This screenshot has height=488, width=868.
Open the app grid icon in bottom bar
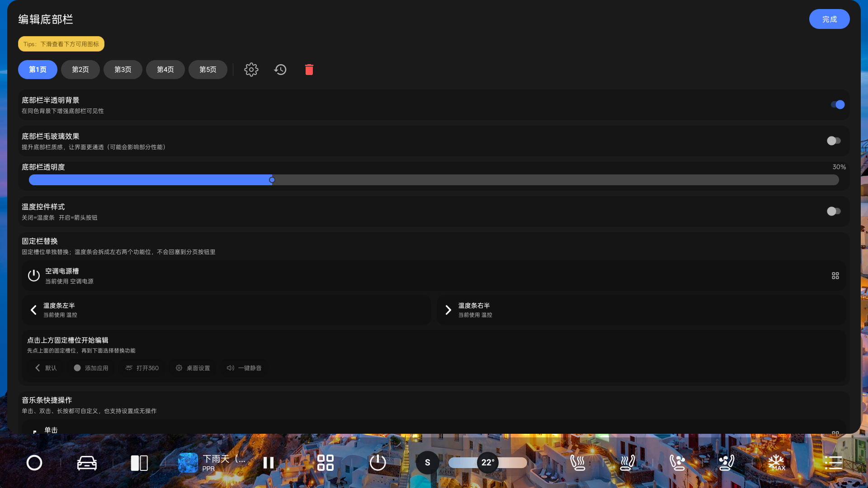pyautogui.click(x=325, y=463)
